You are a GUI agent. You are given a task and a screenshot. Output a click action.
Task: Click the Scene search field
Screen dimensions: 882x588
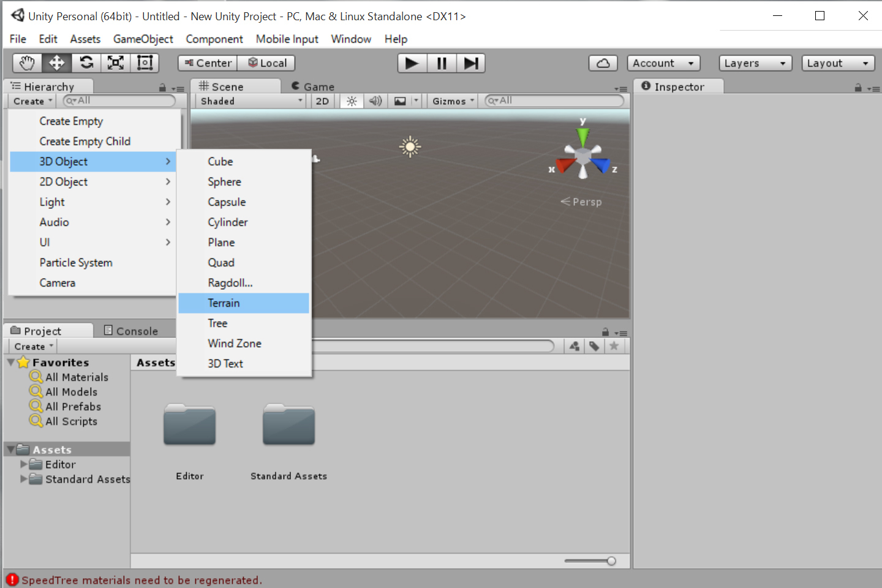(554, 101)
